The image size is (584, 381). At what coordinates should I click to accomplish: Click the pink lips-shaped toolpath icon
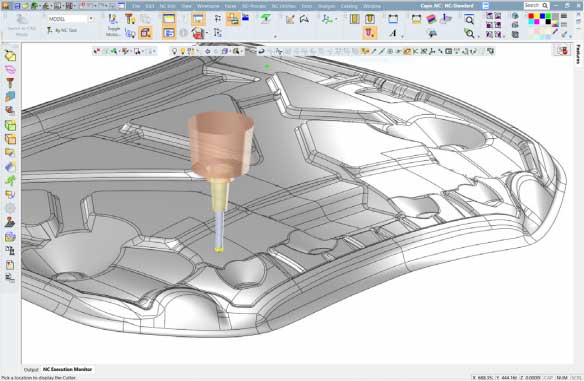[x=10, y=69]
